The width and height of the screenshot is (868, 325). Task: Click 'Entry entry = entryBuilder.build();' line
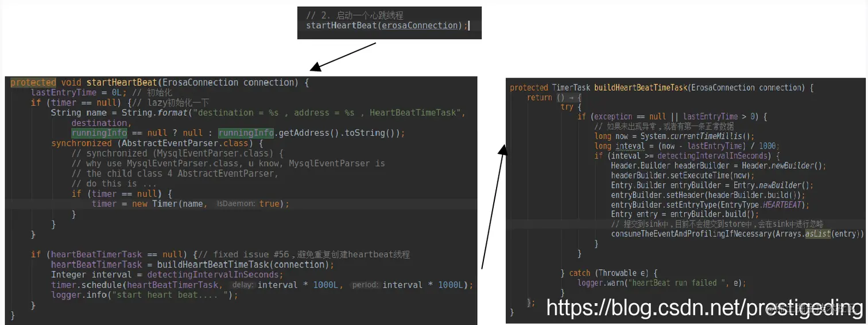(x=685, y=214)
